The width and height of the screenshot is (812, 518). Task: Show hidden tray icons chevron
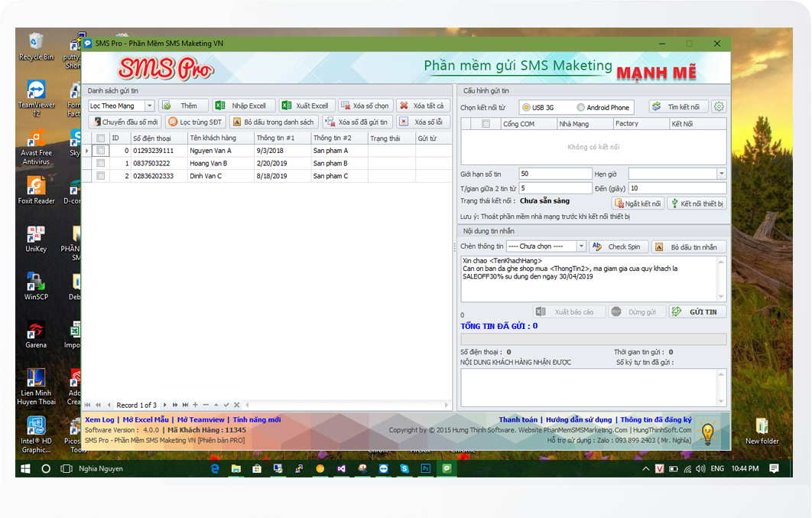coord(646,468)
